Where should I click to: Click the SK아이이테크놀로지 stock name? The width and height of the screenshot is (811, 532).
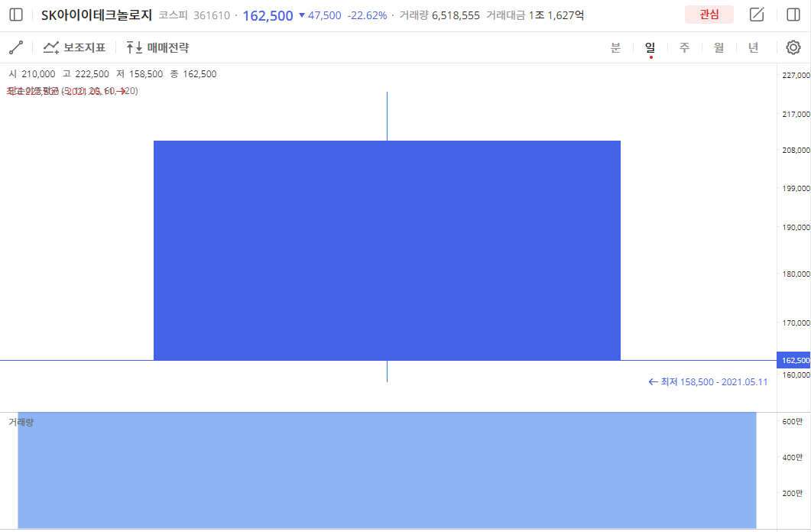pos(97,15)
